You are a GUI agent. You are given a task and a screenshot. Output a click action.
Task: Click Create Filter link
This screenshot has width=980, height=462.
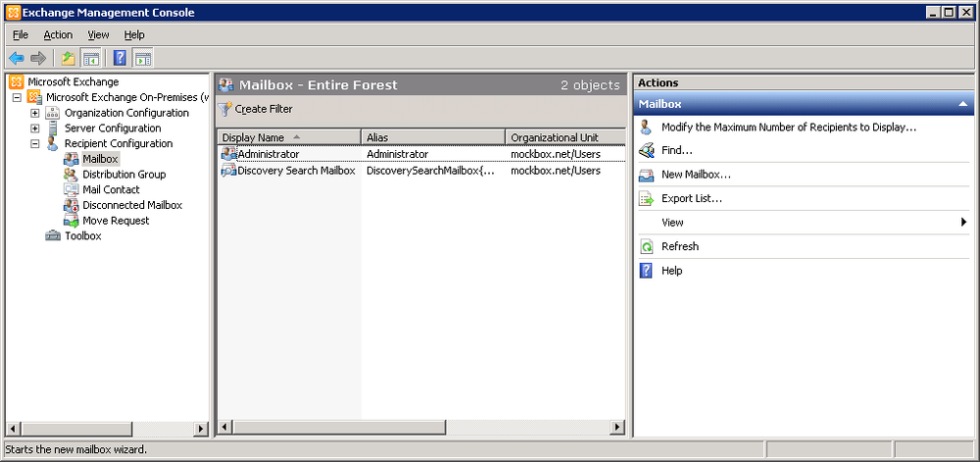[264, 109]
